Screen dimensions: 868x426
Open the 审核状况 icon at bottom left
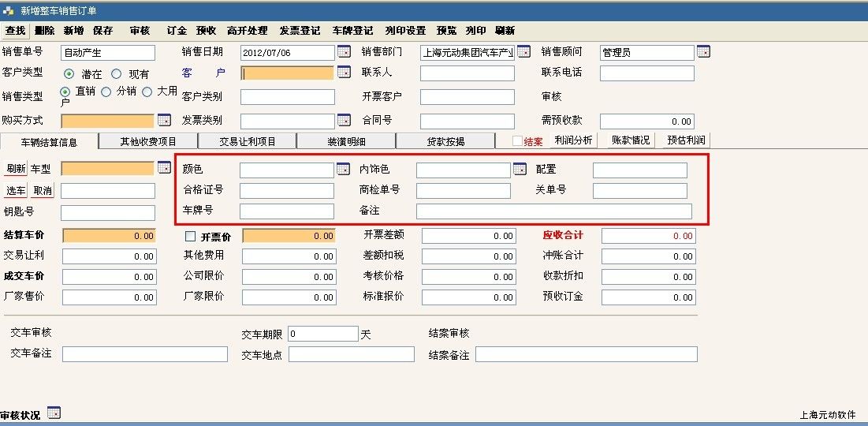[54, 413]
